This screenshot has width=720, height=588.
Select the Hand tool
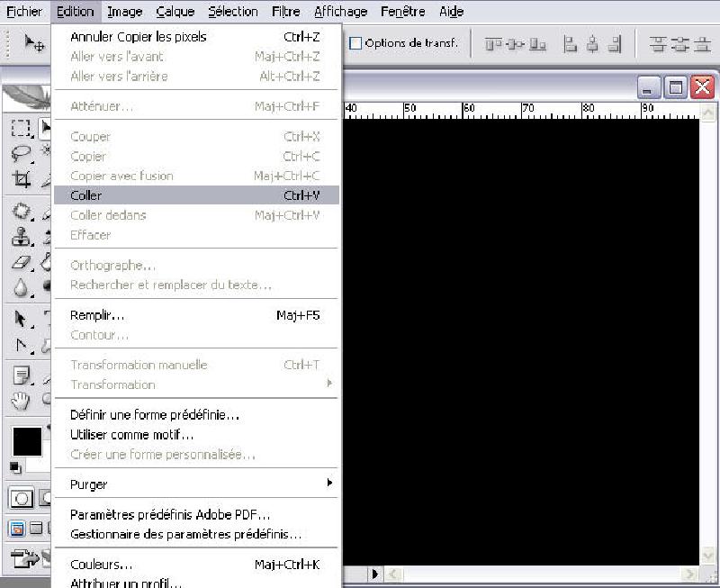point(21,401)
